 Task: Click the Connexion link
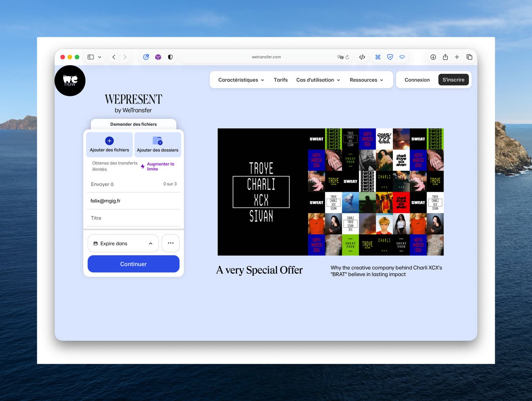(417, 80)
